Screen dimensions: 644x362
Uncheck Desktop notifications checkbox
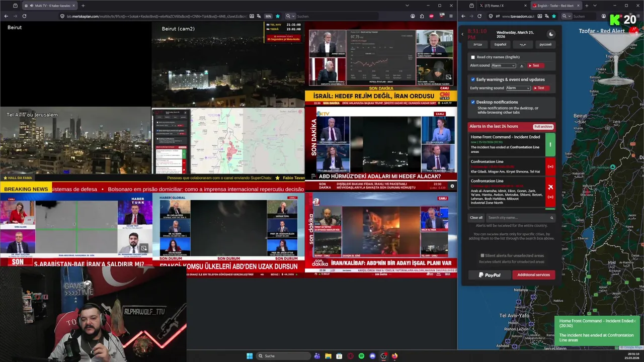coord(472,102)
